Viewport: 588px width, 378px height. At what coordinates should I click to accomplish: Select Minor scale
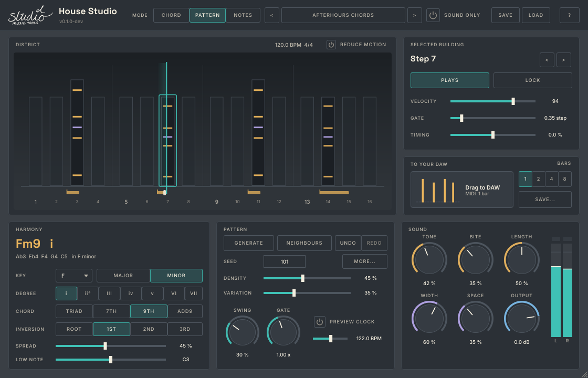(176, 276)
